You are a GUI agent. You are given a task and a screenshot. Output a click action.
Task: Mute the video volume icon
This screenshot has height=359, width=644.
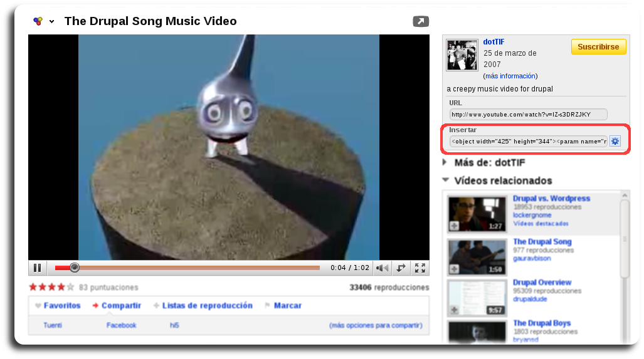pyautogui.click(x=381, y=268)
